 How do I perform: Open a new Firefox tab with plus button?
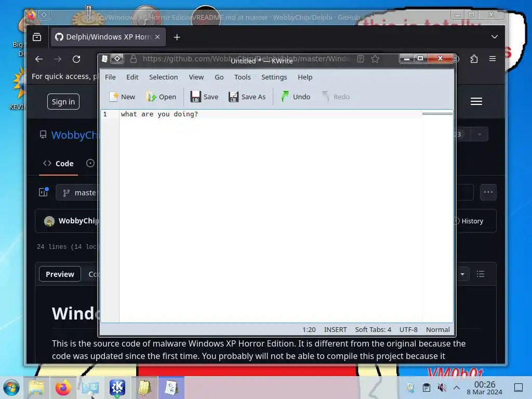tap(177, 37)
